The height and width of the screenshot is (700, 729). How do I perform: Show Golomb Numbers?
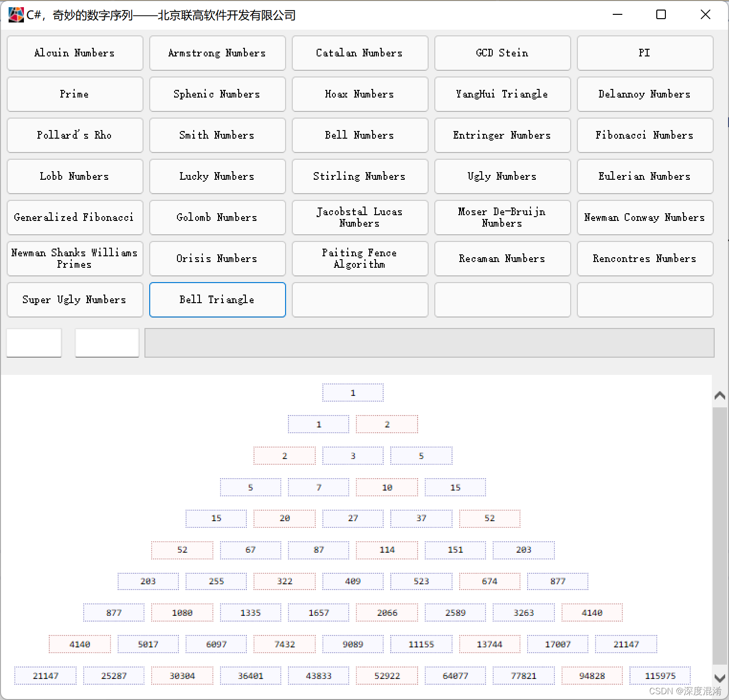pos(218,218)
